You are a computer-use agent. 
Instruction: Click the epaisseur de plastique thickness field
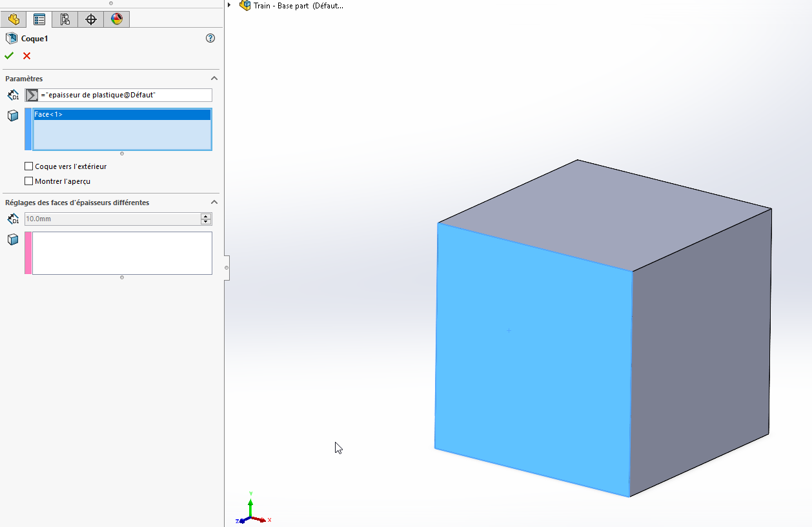(125, 95)
